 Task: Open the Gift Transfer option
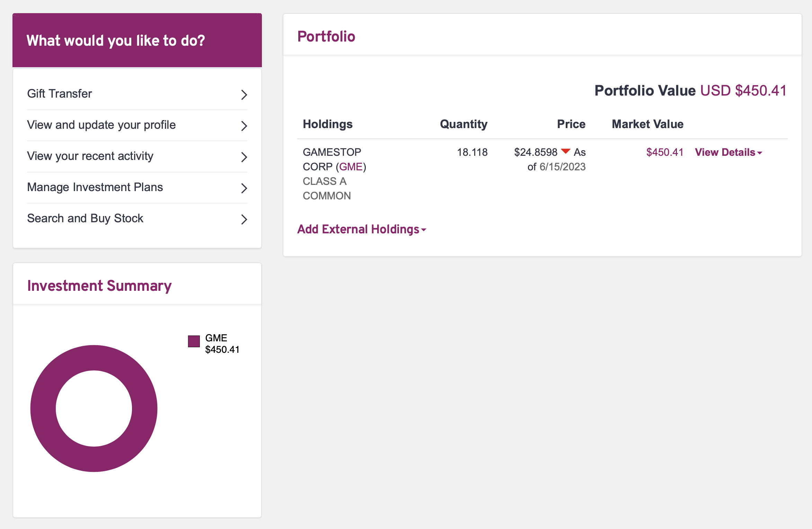[x=59, y=93]
